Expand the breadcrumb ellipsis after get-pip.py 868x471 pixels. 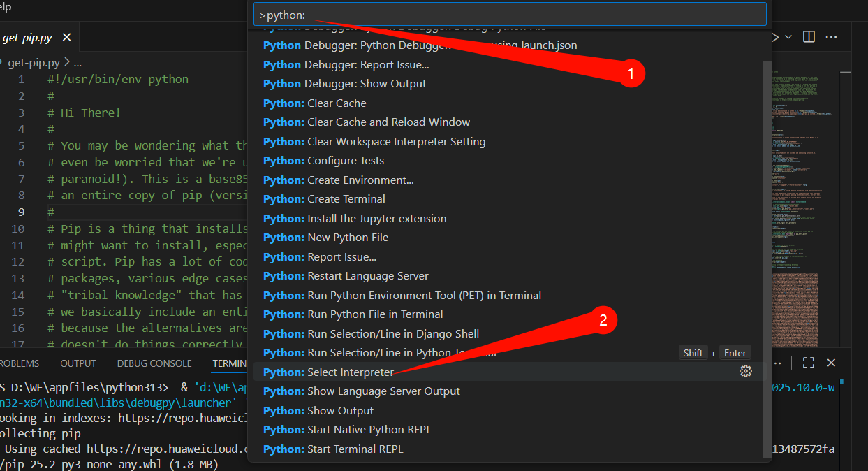pyautogui.click(x=78, y=63)
